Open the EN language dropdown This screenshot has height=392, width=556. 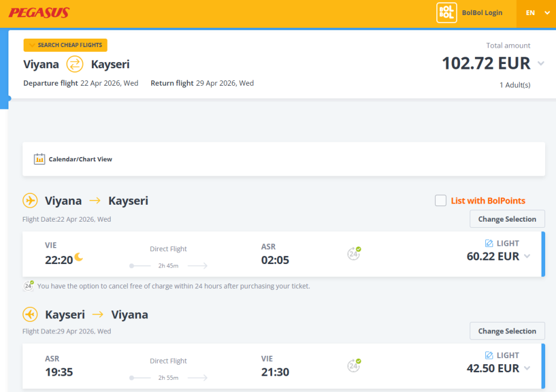click(x=537, y=13)
